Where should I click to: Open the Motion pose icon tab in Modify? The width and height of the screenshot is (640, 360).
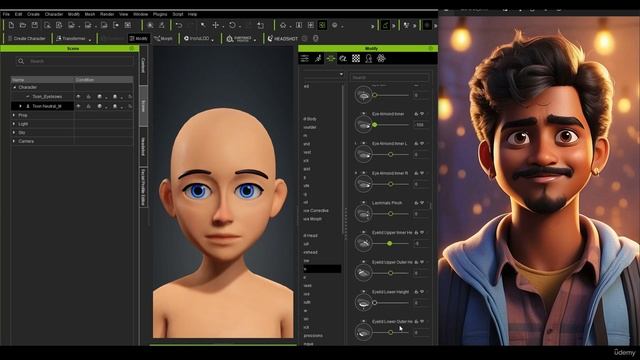[318, 59]
